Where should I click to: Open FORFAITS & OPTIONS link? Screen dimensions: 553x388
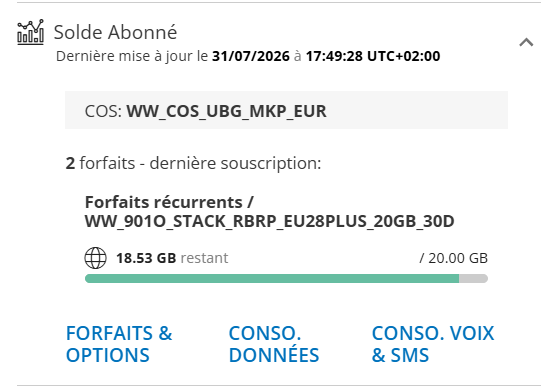click(119, 344)
